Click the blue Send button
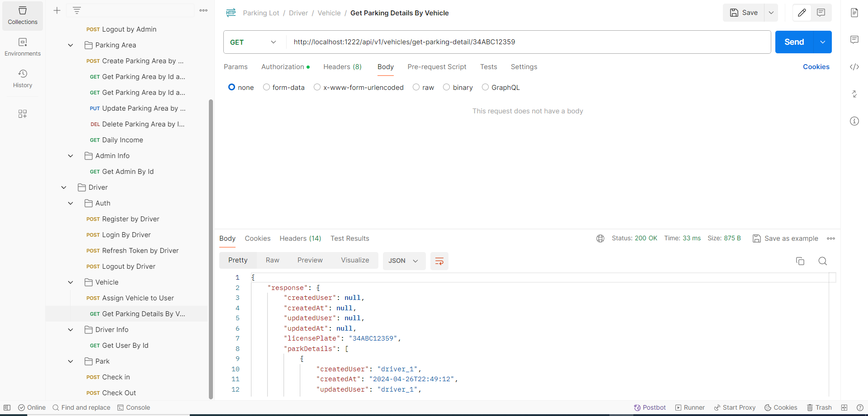 click(794, 42)
